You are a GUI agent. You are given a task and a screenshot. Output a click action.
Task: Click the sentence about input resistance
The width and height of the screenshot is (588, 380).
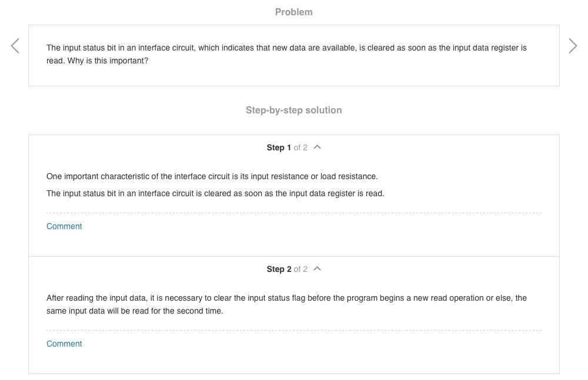pos(212,176)
